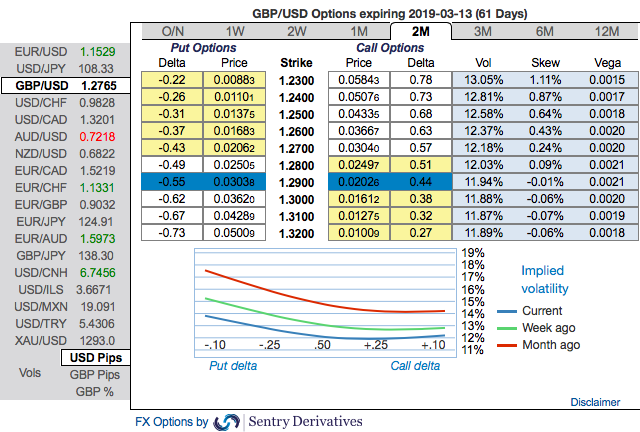Open the Disclaimer link

click(595, 402)
